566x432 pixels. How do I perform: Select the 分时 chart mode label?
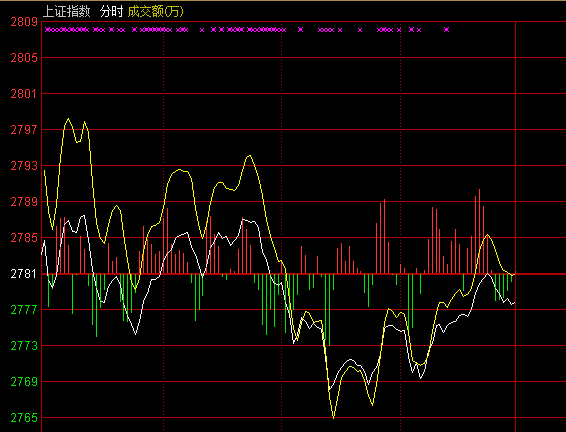112,12
